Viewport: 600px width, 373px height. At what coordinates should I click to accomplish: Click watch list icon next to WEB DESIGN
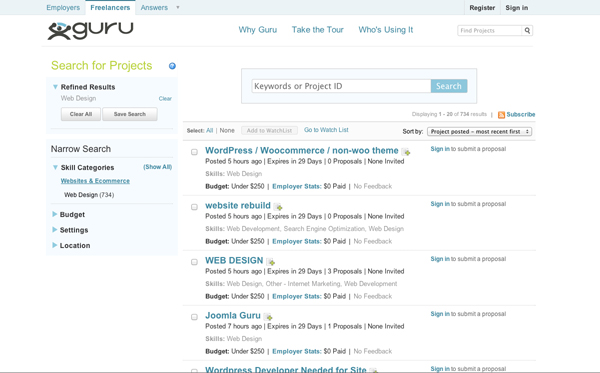(271, 262)
